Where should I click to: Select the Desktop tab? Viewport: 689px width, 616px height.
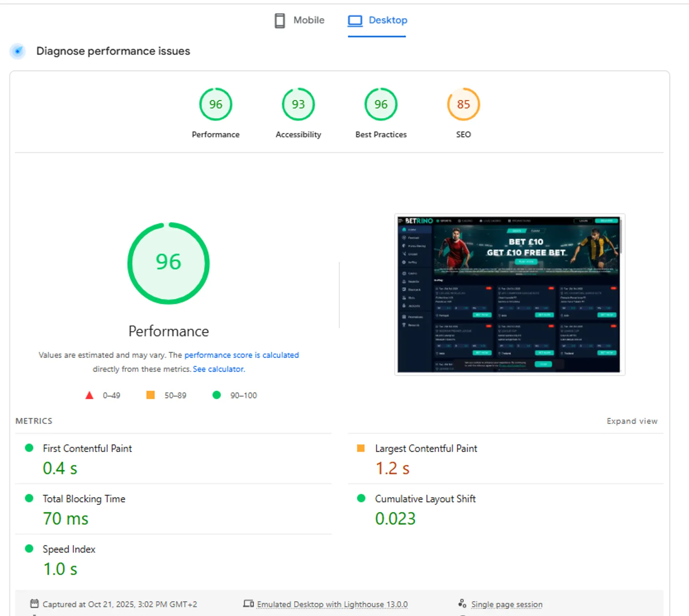point(377,20)
